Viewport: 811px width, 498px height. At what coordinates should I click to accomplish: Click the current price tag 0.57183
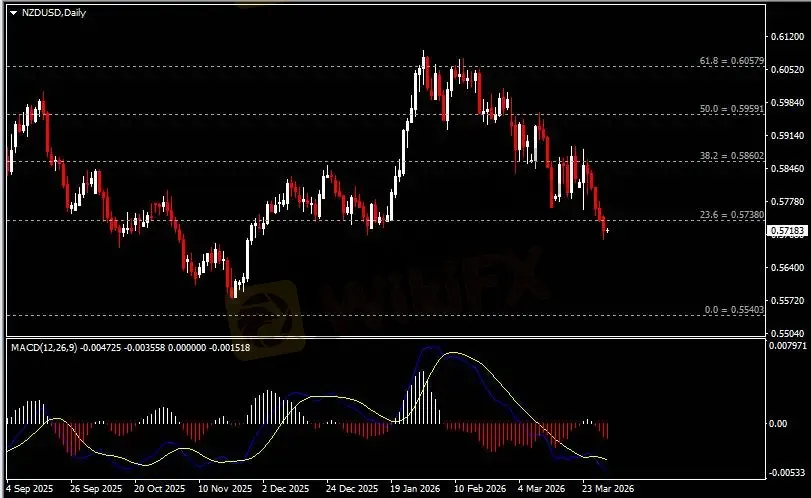click(x=785, y=231)
